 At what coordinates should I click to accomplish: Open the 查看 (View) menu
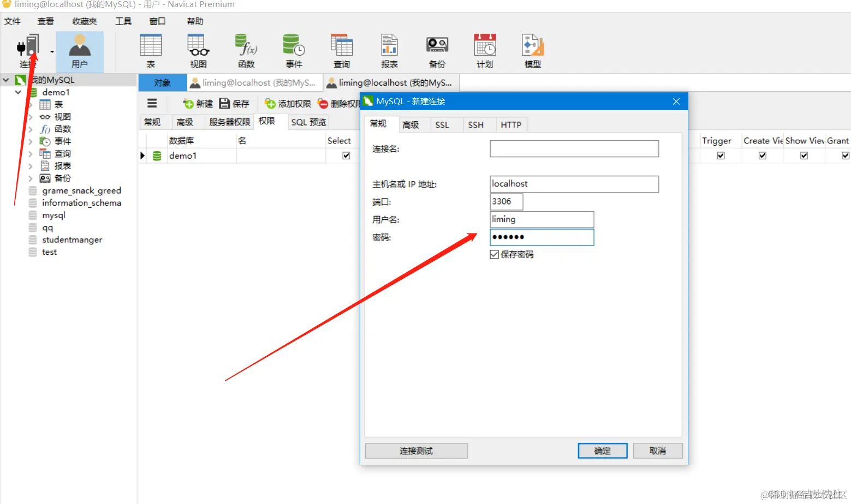coord(46,21)
